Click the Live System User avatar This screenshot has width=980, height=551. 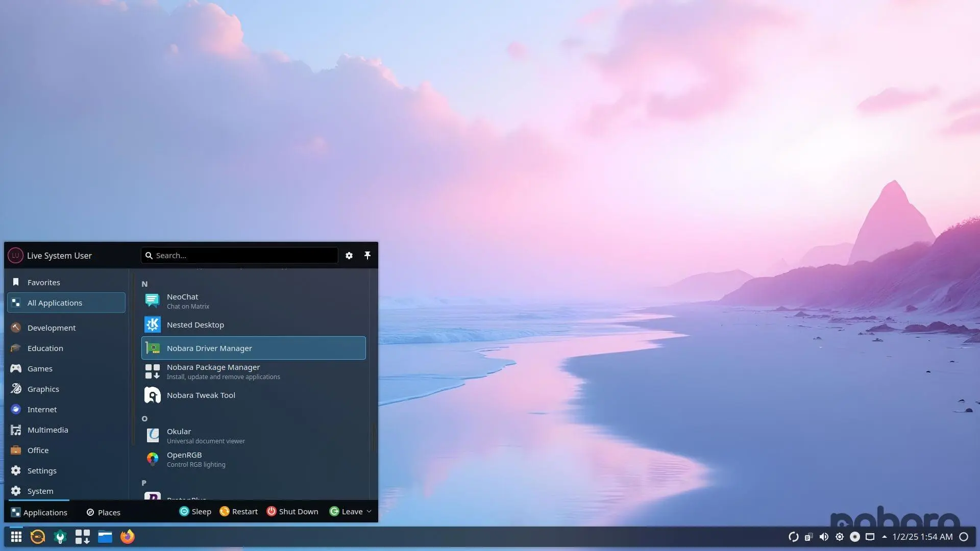click(15, 255)
